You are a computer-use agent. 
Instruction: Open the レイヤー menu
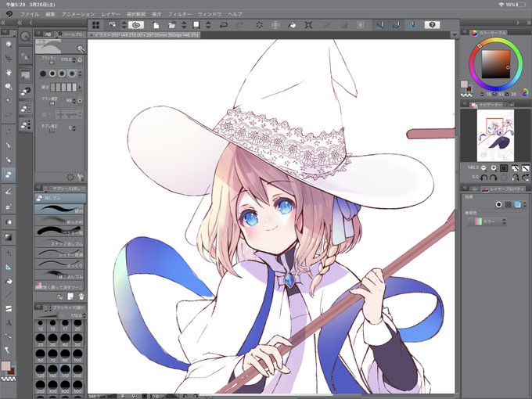[x=110, y=14]
